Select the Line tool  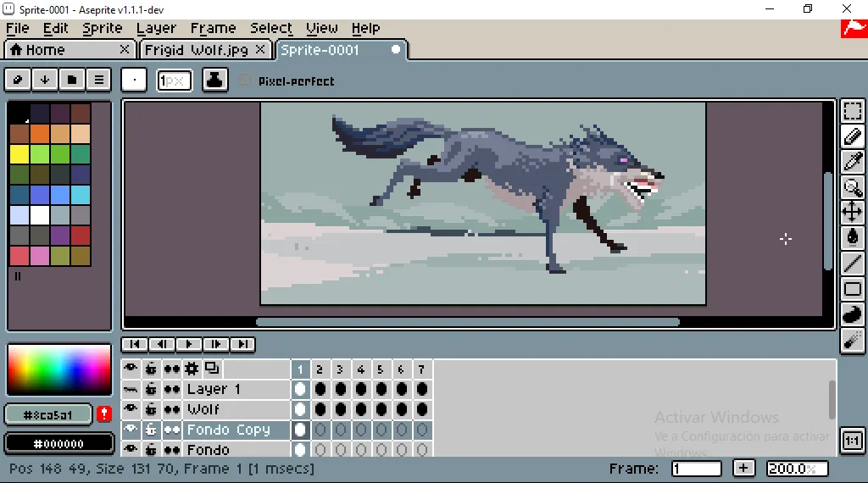[853, 264]
